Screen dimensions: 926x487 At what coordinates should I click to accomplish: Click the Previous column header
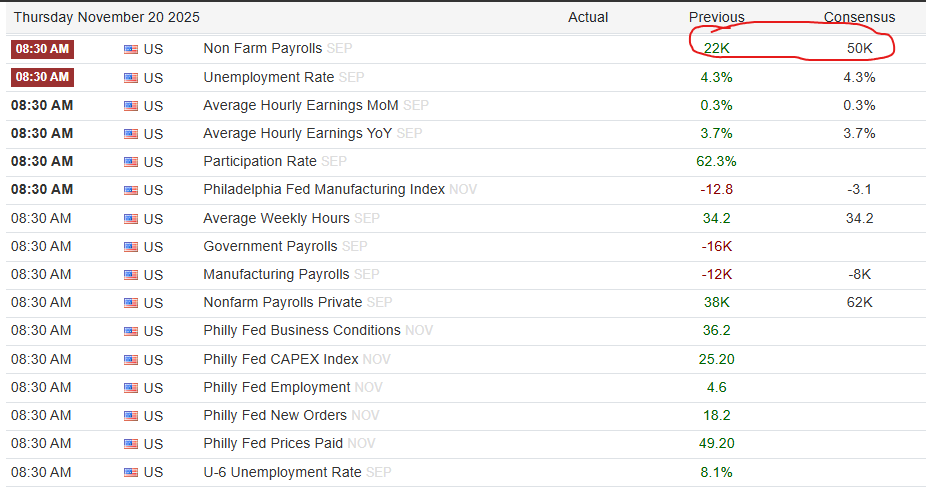(716, 17)
